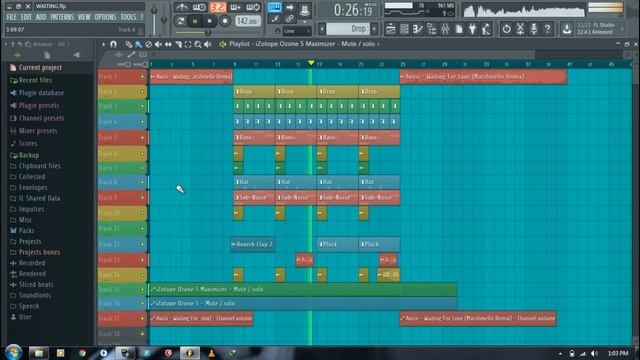This screenshot has width=640, height=360.
Task: Click the brush icon beside link icon
Action: point(275,19)
